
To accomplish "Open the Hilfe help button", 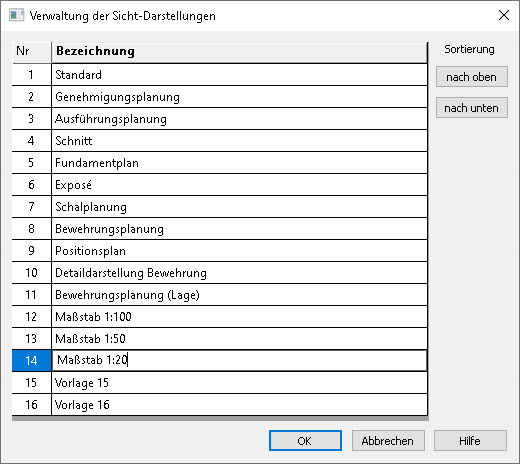I will [x=470, y=441].
